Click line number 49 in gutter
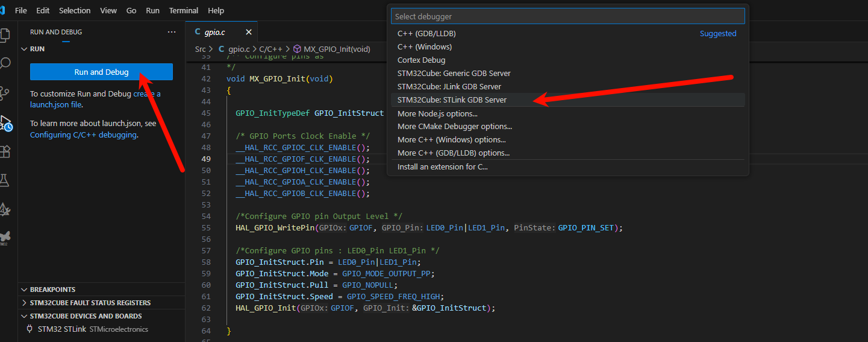 (x=206, y=159)
